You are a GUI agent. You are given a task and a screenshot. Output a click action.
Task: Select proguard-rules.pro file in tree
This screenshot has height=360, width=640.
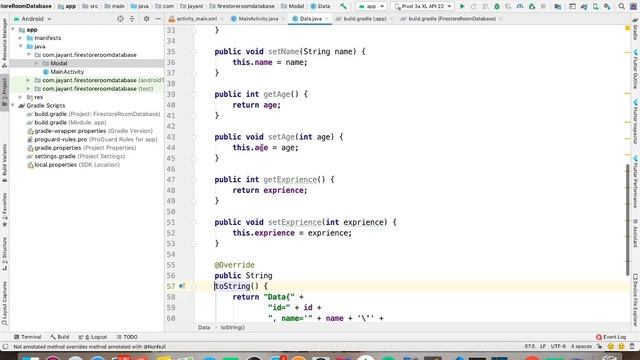[61, 140]
